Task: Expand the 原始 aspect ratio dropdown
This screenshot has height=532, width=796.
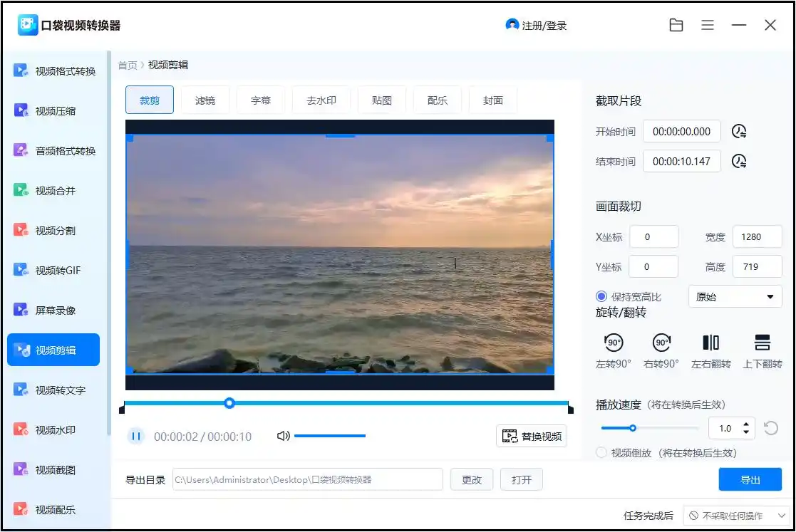Action: (x=735, y=297)
